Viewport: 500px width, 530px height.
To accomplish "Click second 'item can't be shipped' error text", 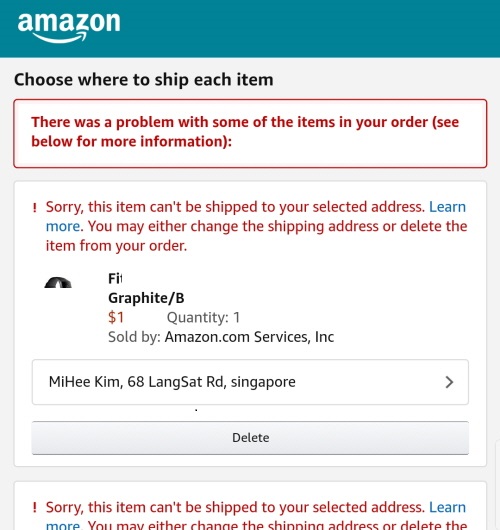I will 256,515.
